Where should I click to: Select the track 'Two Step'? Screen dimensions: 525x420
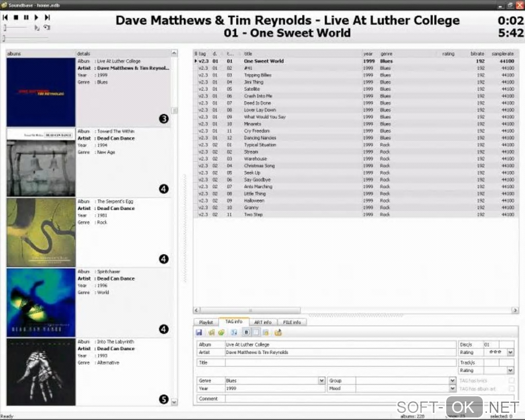(356, 214)
